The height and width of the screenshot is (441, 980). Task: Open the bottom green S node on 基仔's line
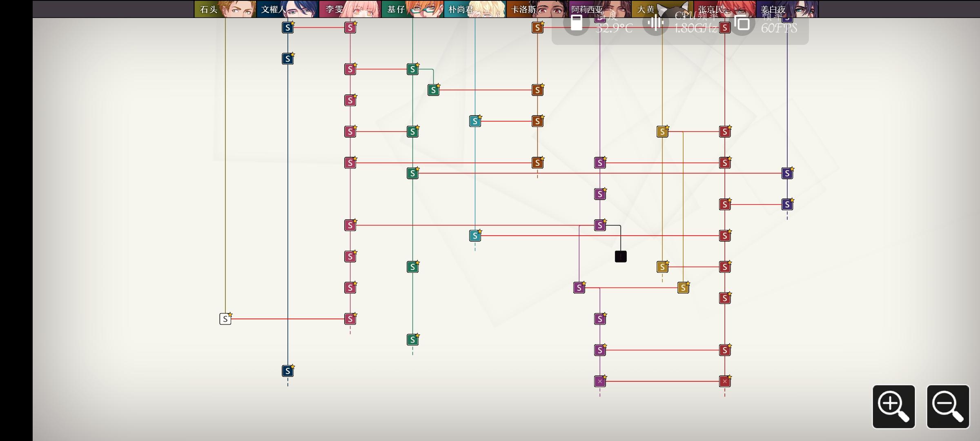pos(413,340)
